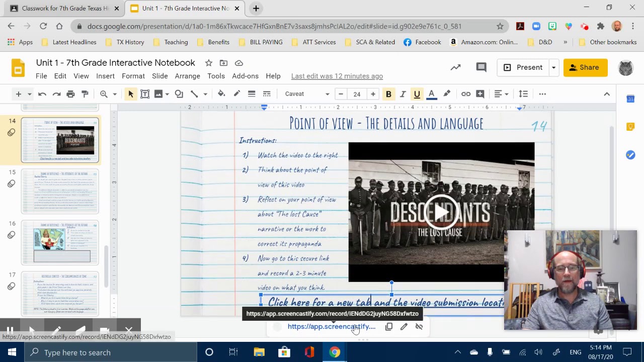Toggle bold formatting
Image resolution: width=644 pixels, height=362 pixels.
[x=388, y=94]
